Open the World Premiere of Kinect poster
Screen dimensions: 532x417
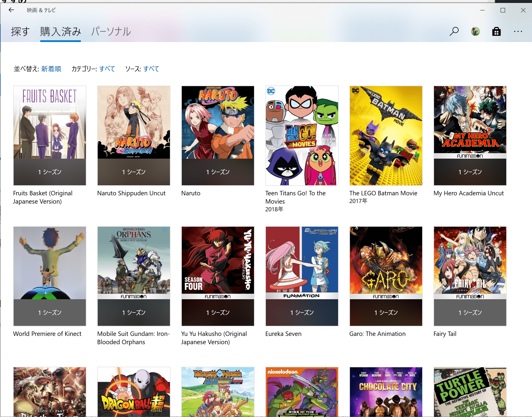click(x=50, y=276)
